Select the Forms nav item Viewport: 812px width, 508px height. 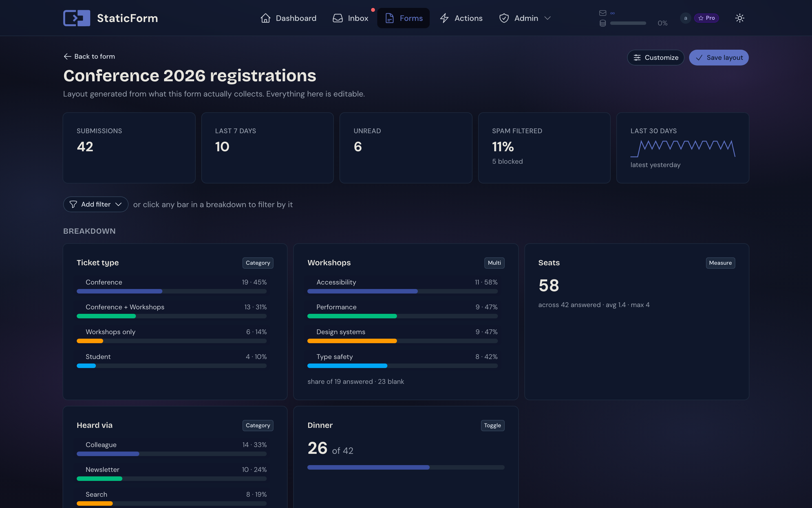[x=403, y=18]
